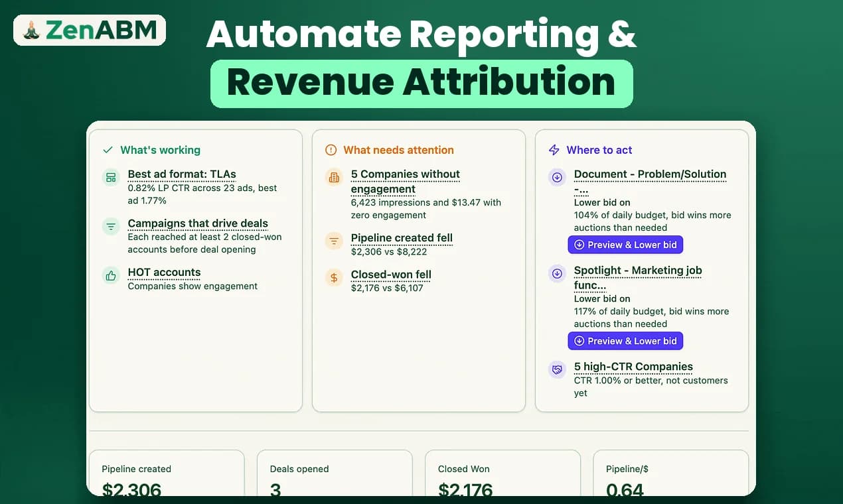
Task: Click the Automate Reporting & headline text
Action: [x=421, y=34]
